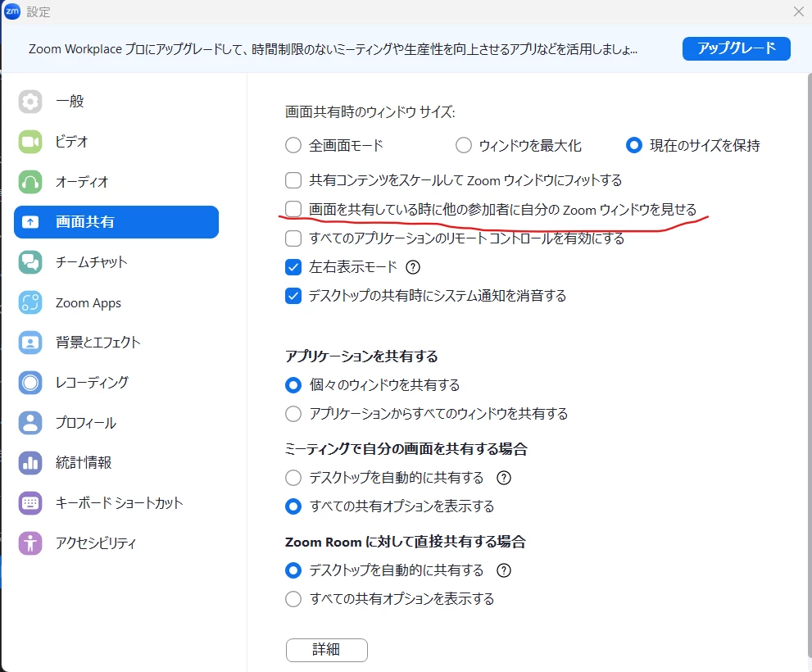Open the 一般 gear icon settings

pos(30,102)
